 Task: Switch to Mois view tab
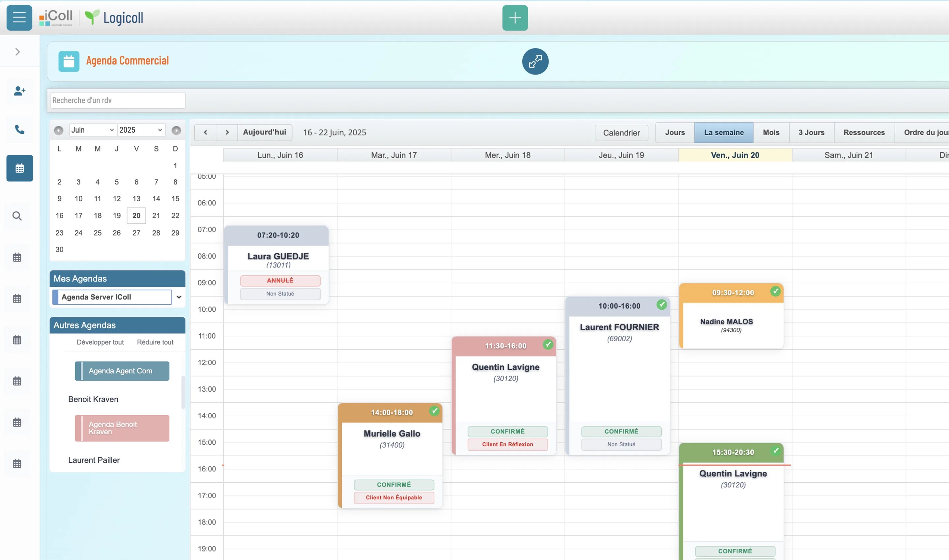(x=770, y=132)
